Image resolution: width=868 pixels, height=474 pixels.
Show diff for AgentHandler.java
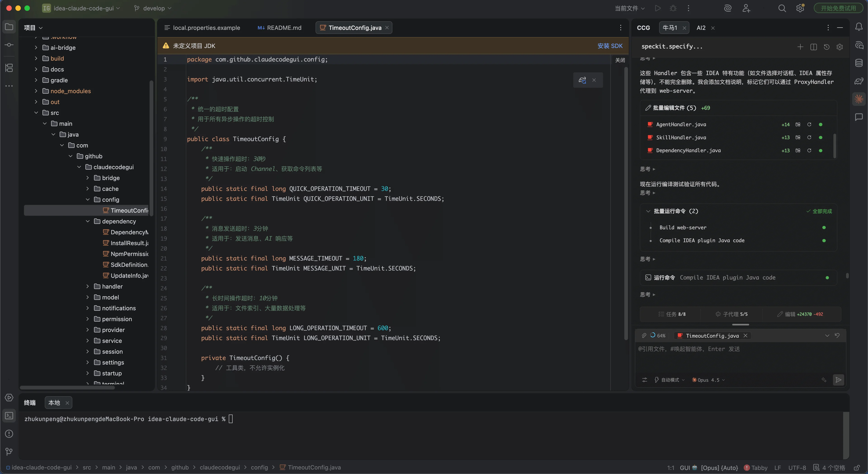pos(798,124)
